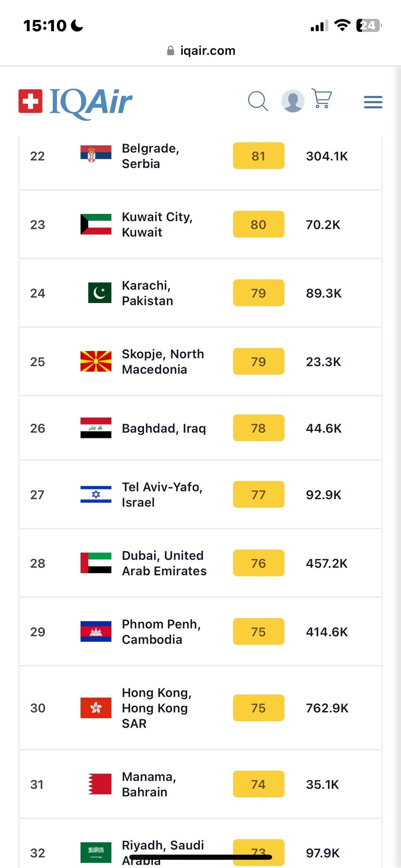
Task: Click Tel Aviv-Yafo's AQI 77 badge
Action: click(x=258, y=494)
